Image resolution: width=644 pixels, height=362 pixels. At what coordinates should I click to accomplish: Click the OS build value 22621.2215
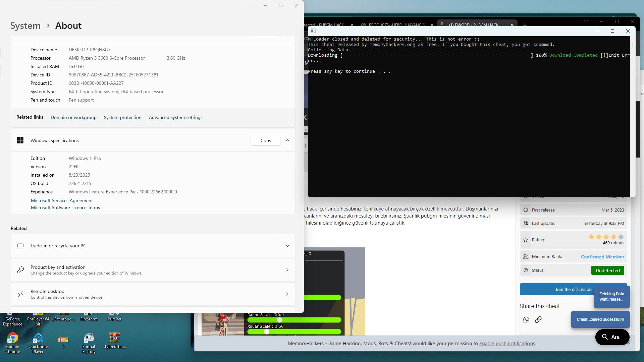pos(80,183)
